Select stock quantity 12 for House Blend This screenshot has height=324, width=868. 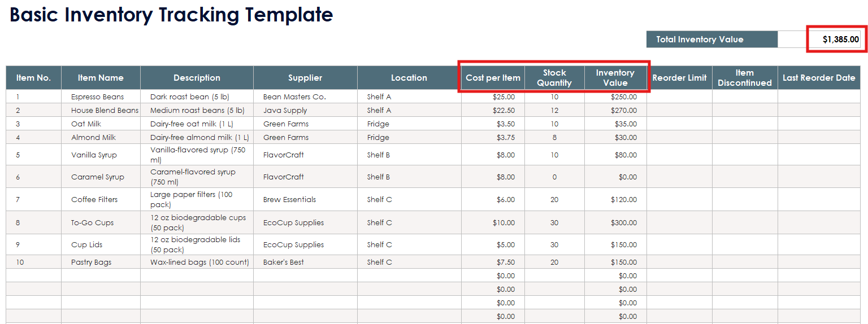tap(554, 110)
